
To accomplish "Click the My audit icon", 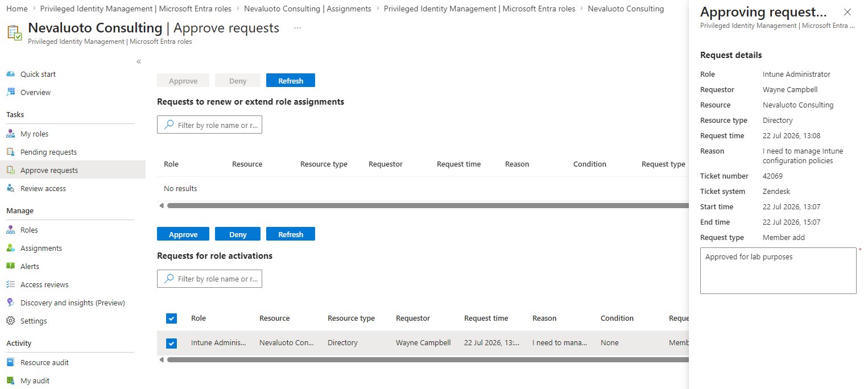I will (10, 380).
